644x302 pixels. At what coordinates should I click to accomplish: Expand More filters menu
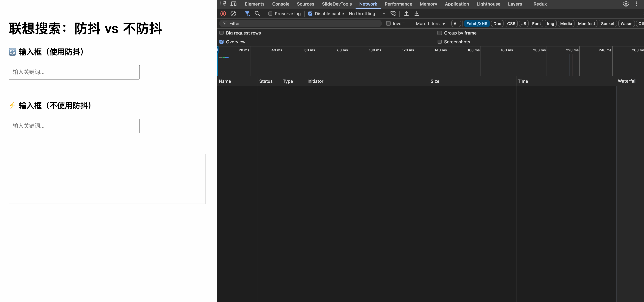[430, 24]
